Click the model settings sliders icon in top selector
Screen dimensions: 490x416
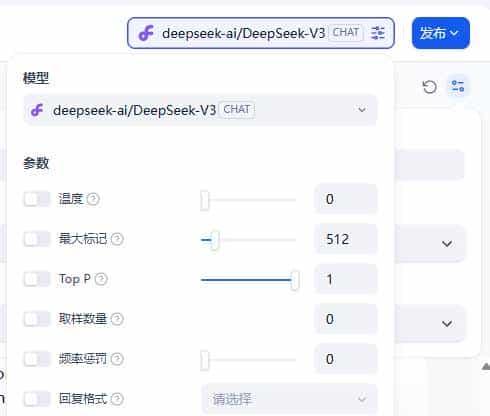coord(378,33)
